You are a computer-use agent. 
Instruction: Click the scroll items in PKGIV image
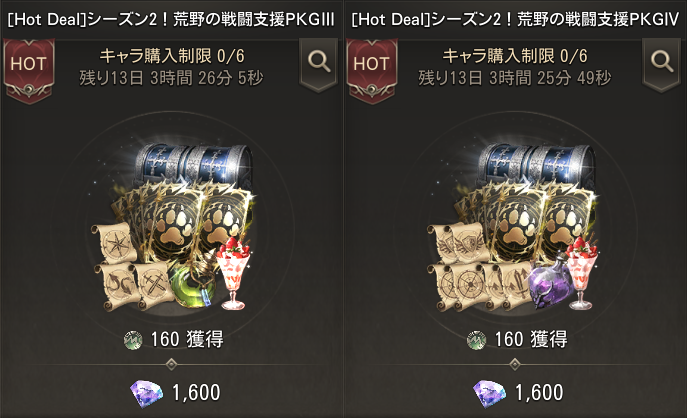click(x=480, y=267)
